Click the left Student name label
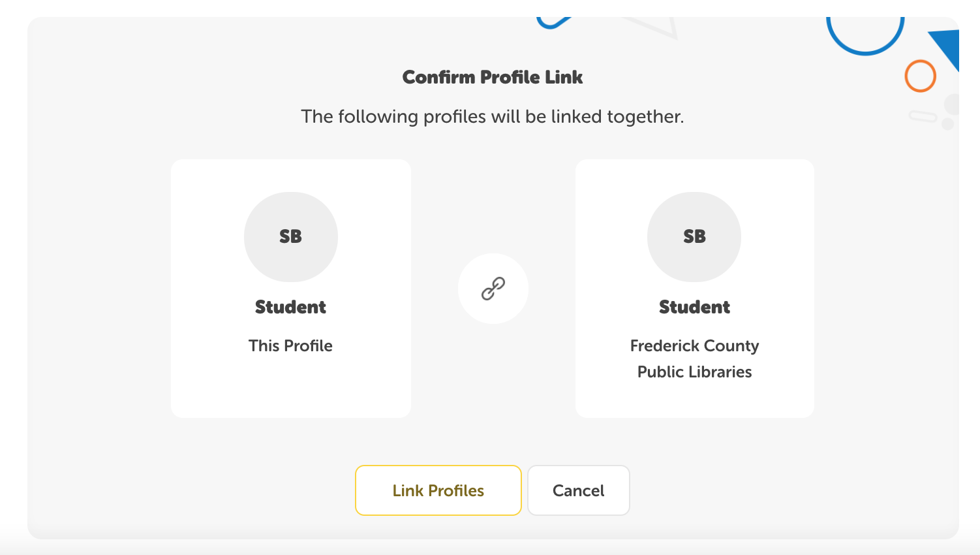This screenshot has width=980, height=555. click(290, 307)
